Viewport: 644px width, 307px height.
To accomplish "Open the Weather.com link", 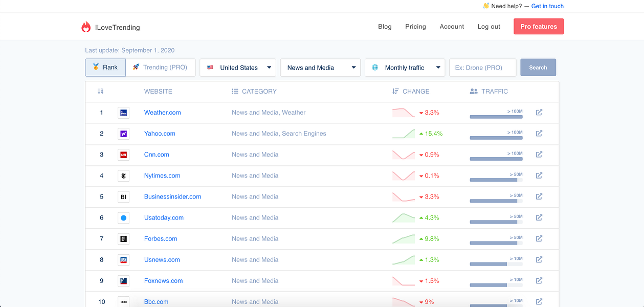I will 163,113.
